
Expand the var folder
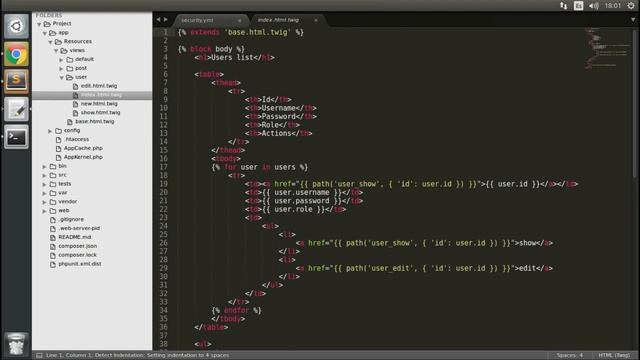(44, 193)
